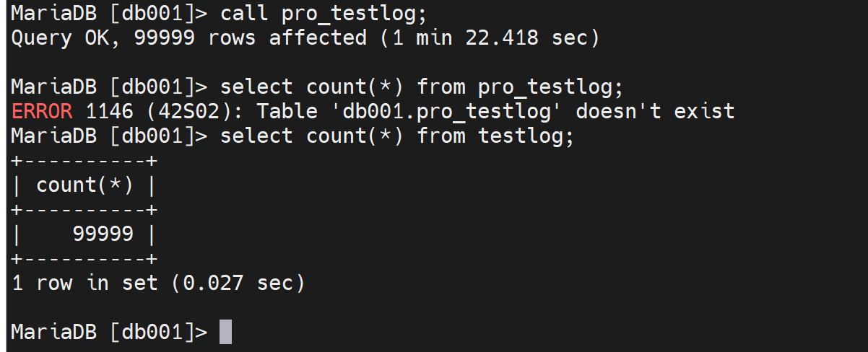The height and width of the screenshot is (352, 868).
Task: Click the "doesn't exist" error text
Action: point(655,111)
